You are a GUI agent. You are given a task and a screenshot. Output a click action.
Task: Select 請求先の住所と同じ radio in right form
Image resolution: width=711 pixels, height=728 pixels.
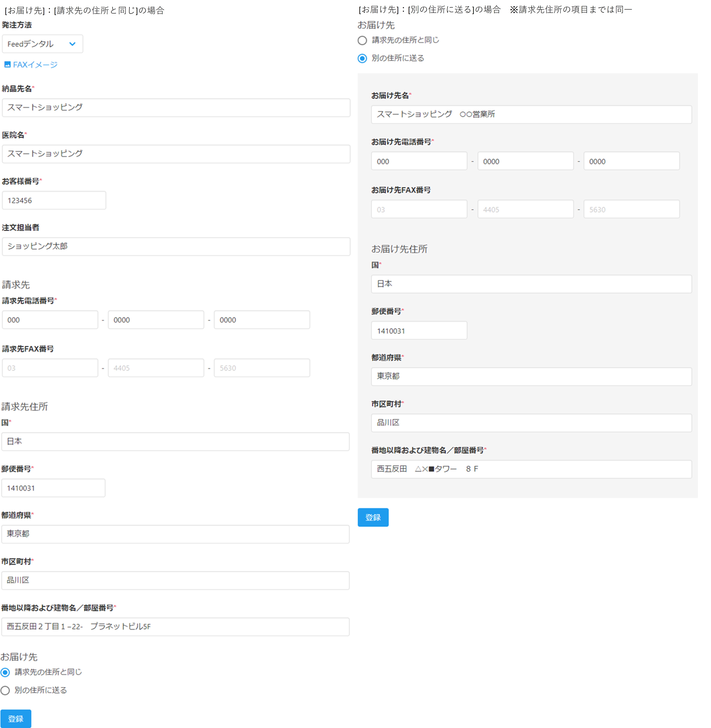362,40
